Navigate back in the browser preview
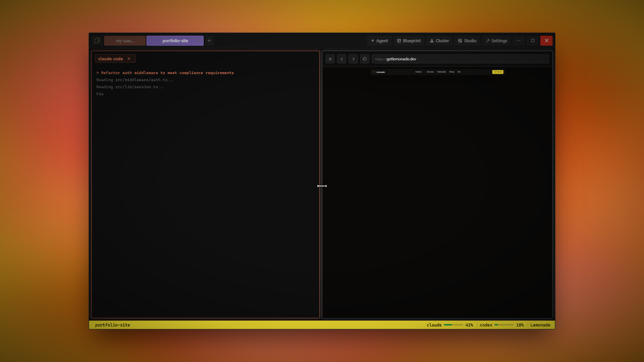Screen dimensions: 644x362 pos(341,59)
